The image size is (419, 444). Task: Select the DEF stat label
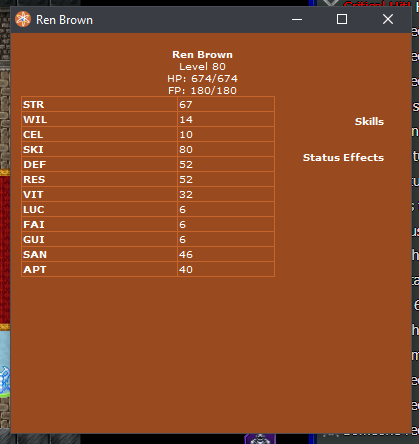click(34, 165)
